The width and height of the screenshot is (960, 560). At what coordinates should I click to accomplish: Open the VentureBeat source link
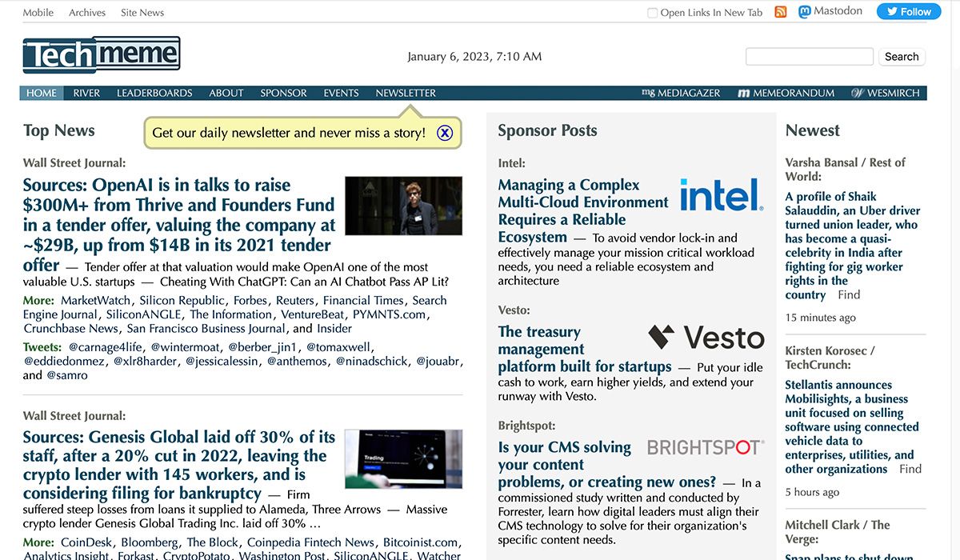pos(313,314)
